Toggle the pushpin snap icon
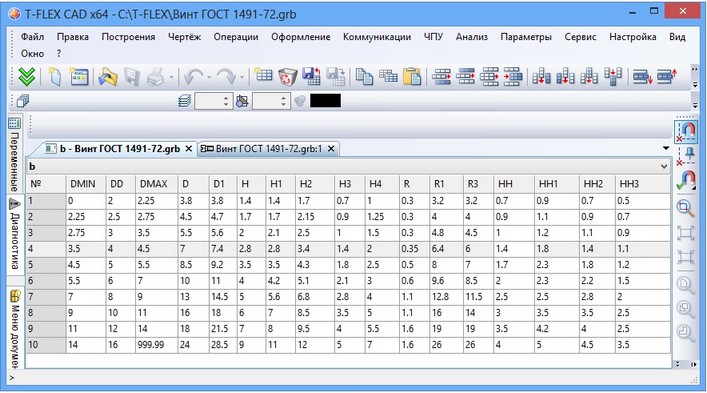This screenshot has height=393, width=707. coord(685,156)
